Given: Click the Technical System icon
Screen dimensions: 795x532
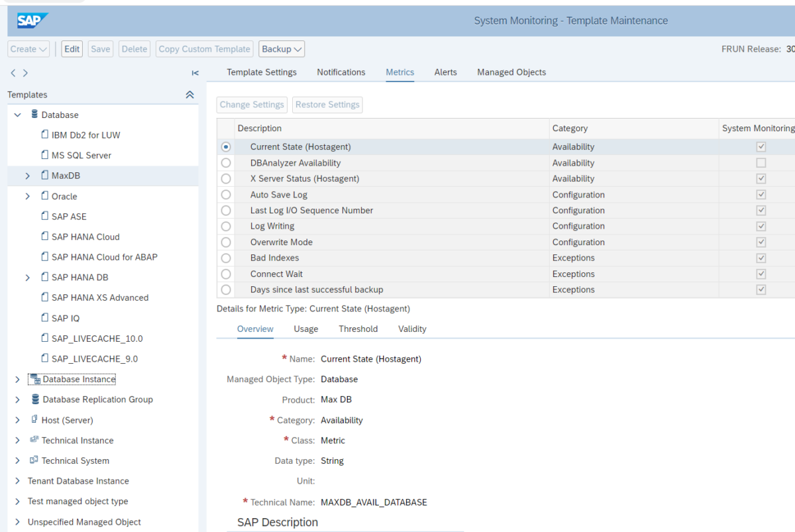Looking at the screenshot, I should pos(33,460).
